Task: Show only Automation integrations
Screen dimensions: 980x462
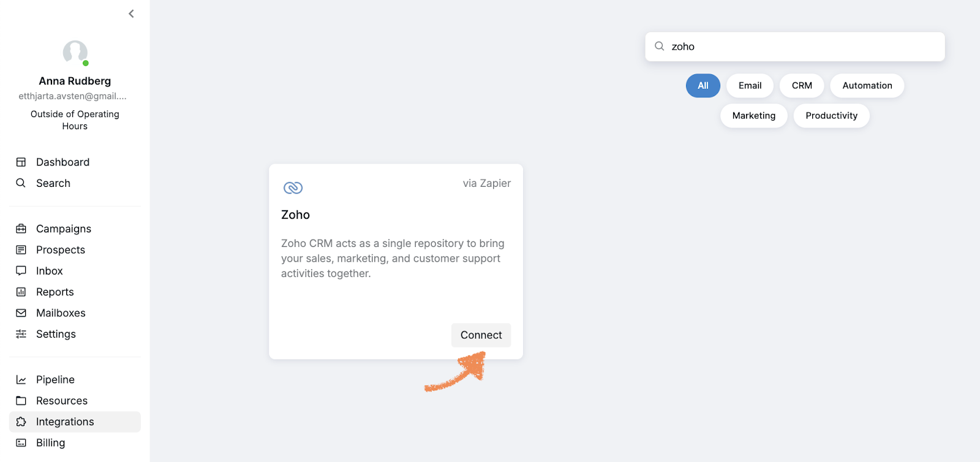Action: click(x=867, y=86)
